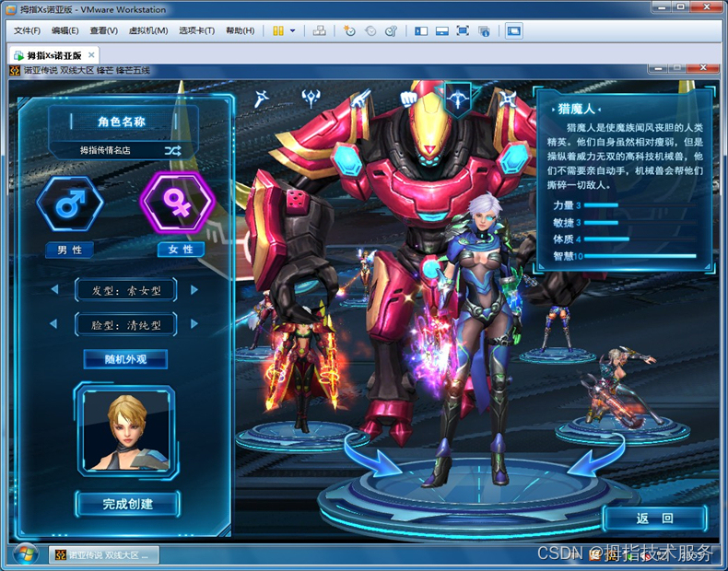Click the take snapshot toolbar icon
728x571 pixels.
tap(349, 31)
